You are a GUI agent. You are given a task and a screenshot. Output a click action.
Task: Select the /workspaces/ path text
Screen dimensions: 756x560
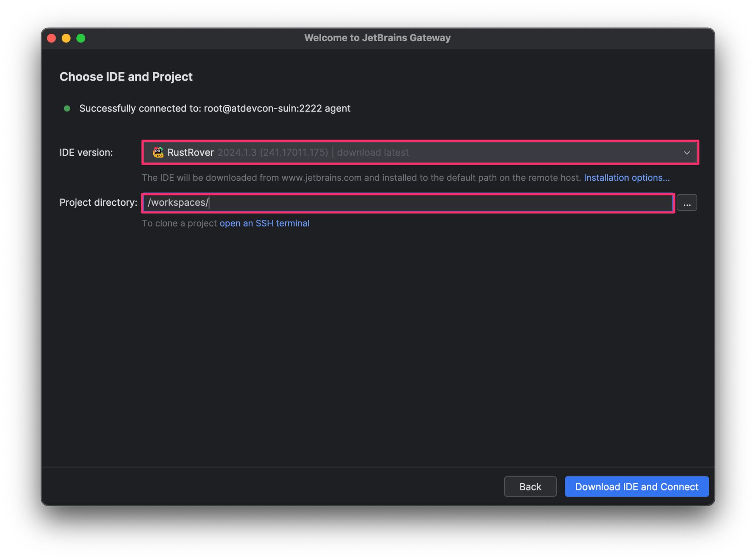177,202
